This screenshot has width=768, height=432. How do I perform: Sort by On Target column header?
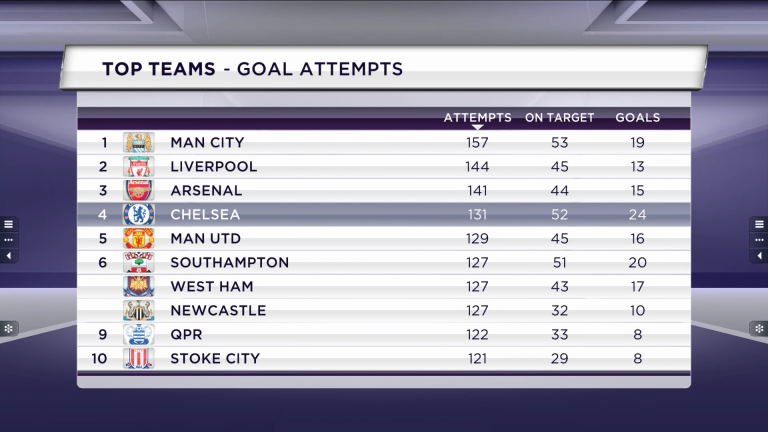pos(559,118)
